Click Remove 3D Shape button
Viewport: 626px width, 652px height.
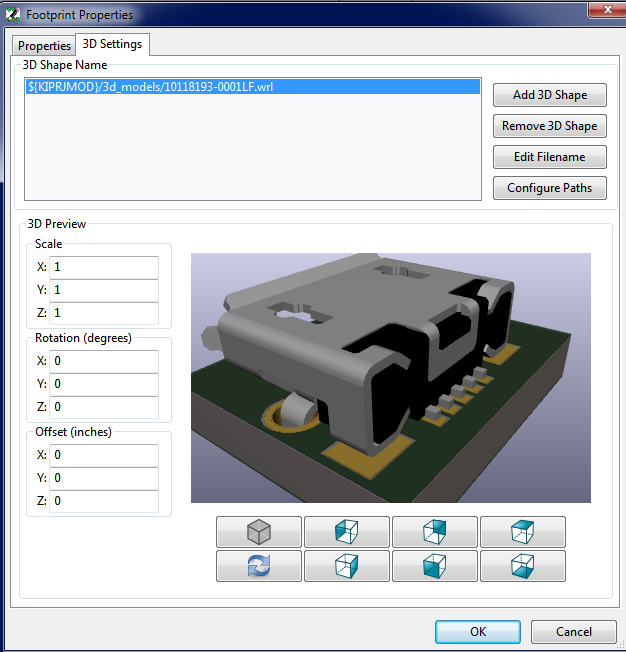click(549, 126)
